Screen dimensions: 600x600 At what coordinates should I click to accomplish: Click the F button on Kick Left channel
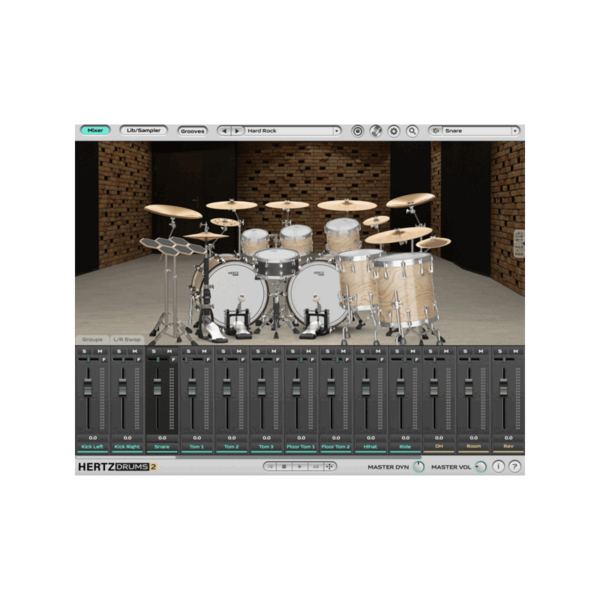pos(104,360)
